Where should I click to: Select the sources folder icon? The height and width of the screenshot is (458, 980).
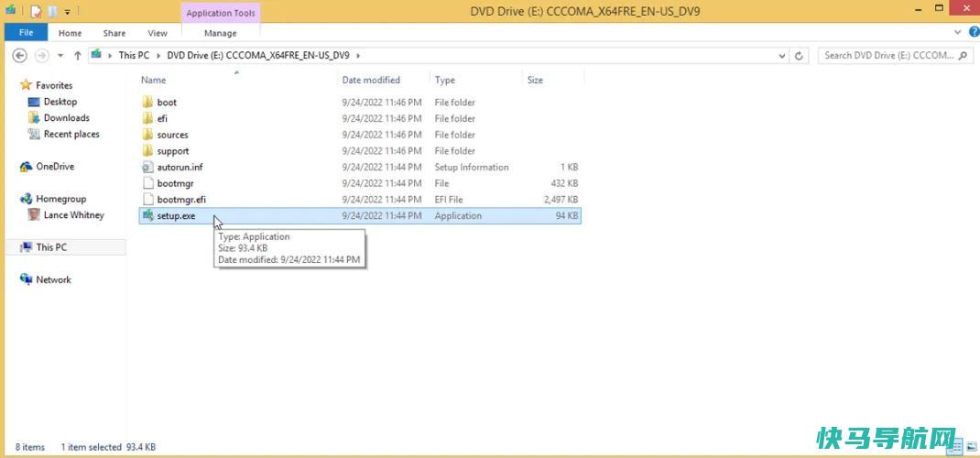[x=147, y=135]
